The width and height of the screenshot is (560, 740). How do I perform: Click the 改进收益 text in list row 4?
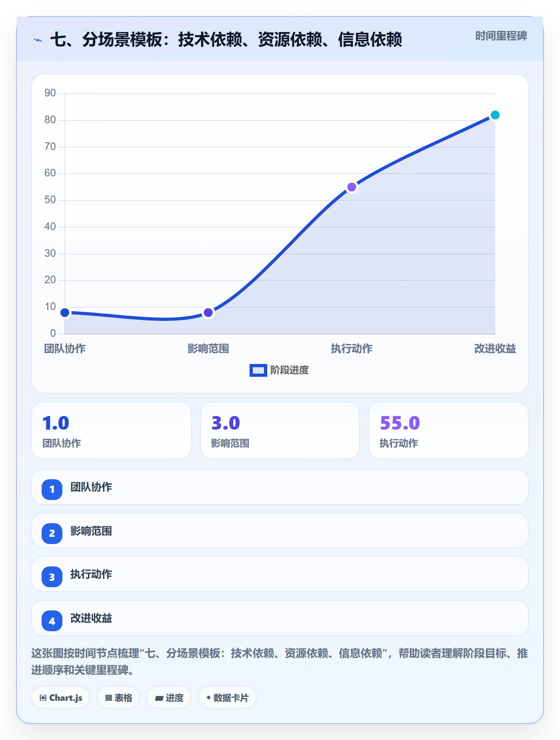(x=91, y=618)
